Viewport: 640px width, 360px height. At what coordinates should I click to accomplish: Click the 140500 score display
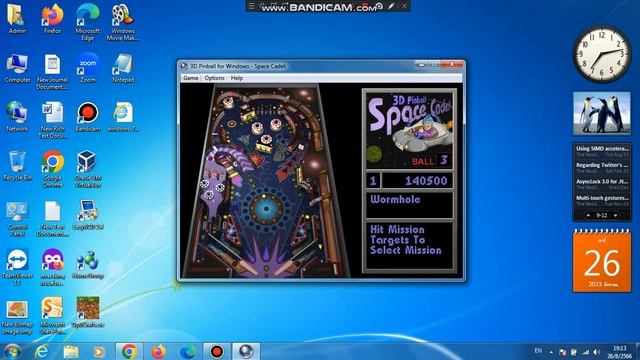point(426,181)
